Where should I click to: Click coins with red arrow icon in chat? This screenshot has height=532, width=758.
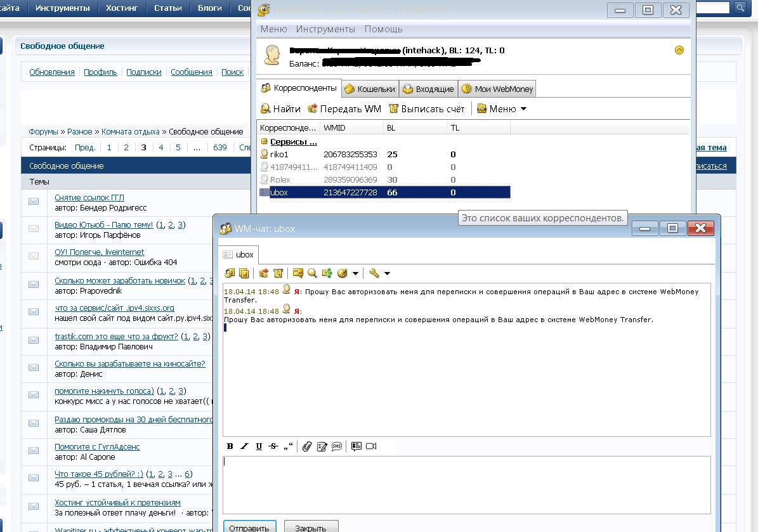[x=263, y=273]
